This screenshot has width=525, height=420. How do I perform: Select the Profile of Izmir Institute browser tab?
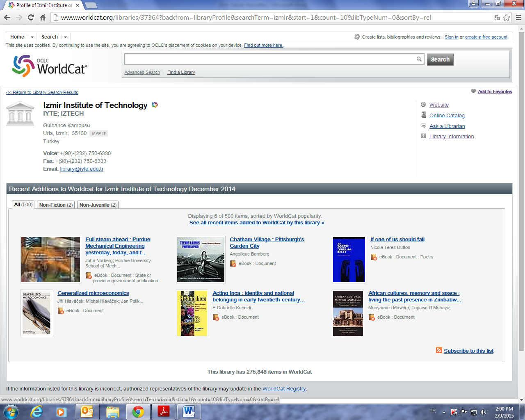(44, 5)
